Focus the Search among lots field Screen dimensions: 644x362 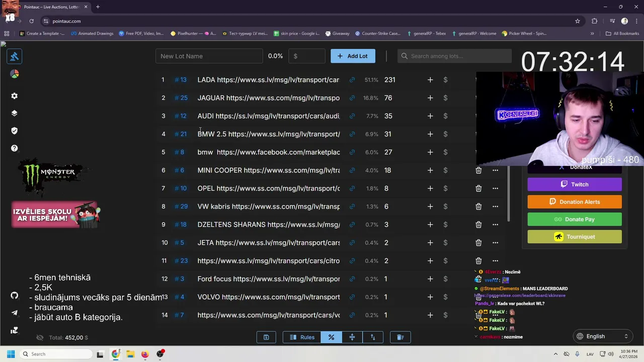[454, 56]
